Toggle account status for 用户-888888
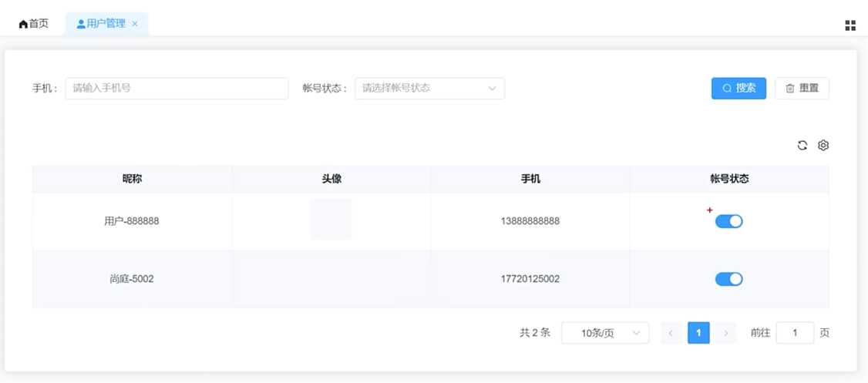Viewport: 868px width, 383px height. (x=728, y=221)
